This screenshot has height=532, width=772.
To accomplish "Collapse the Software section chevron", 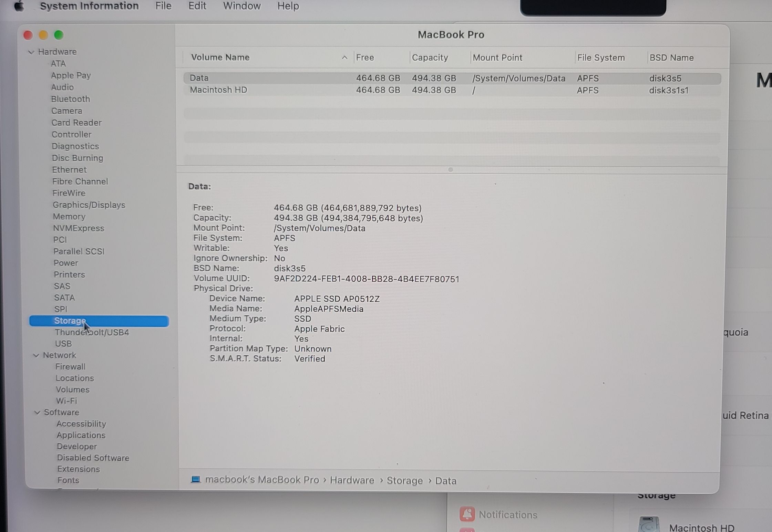I will tap(37, 412).
